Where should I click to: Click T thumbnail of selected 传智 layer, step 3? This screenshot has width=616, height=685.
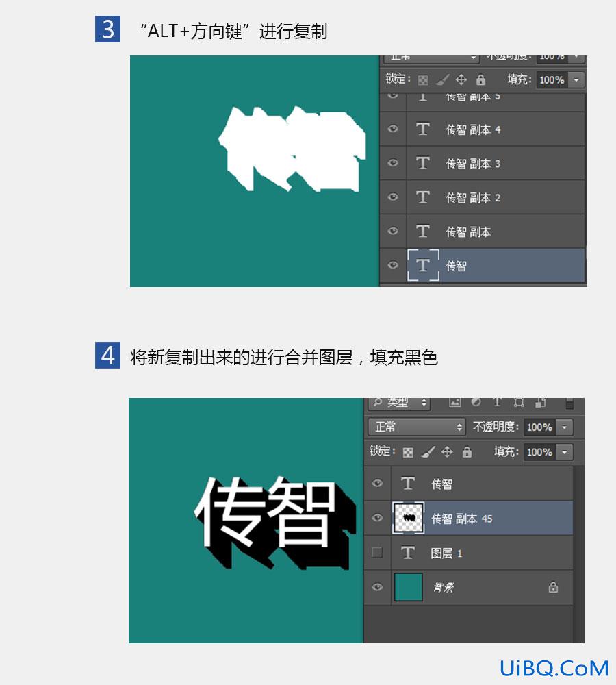[423, 264]
